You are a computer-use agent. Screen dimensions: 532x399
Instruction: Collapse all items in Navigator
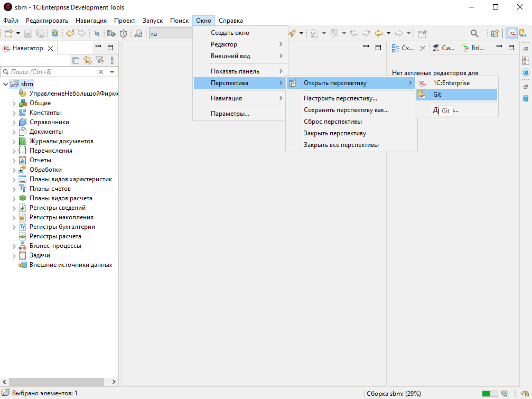click(x=76, y=60)
